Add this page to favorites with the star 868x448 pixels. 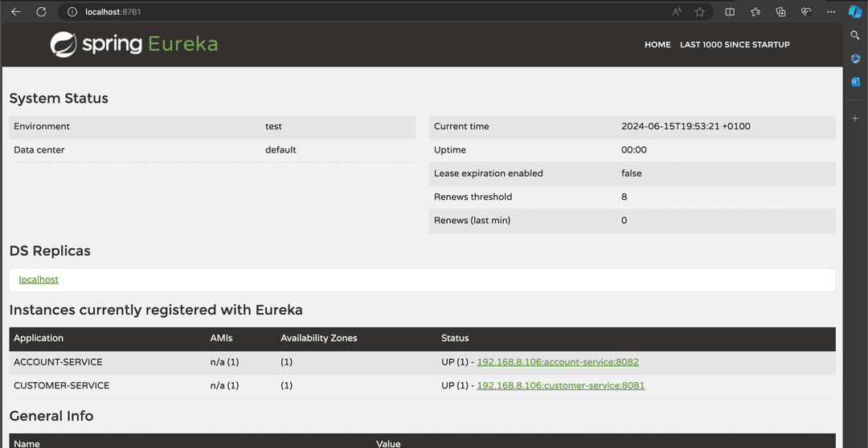(700, 12)
